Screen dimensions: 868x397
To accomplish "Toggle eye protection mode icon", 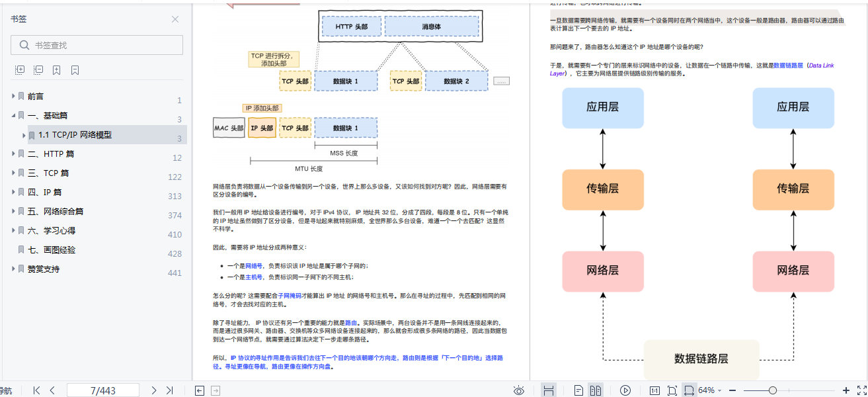I will click(x=519, y=390).
